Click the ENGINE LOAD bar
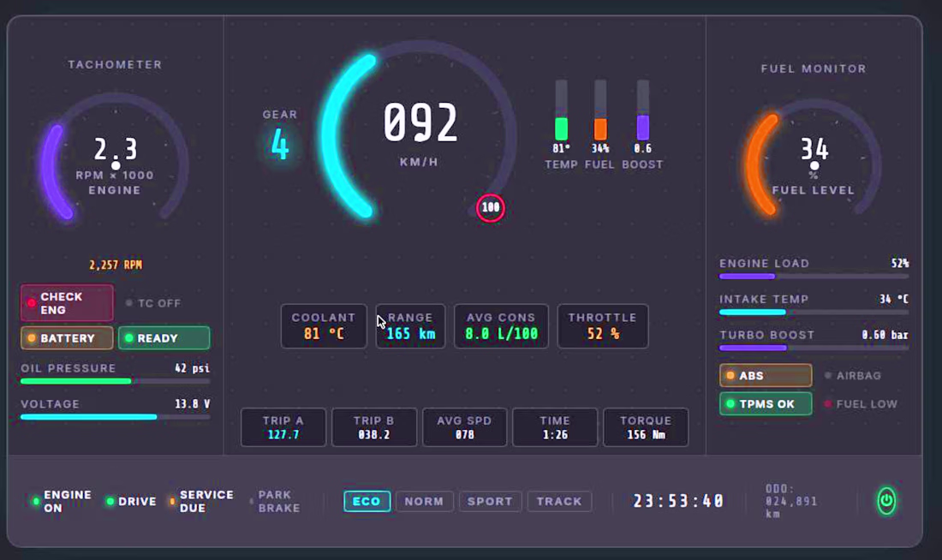The width and height of the screenshot is (942, 560). coord(814,277)
